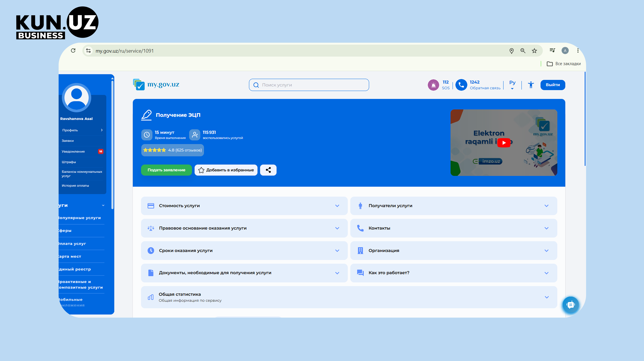This screenshot has width=644, height=361.
Task: Open Все закладки bookmarks folder
Action: pos(564,64)
